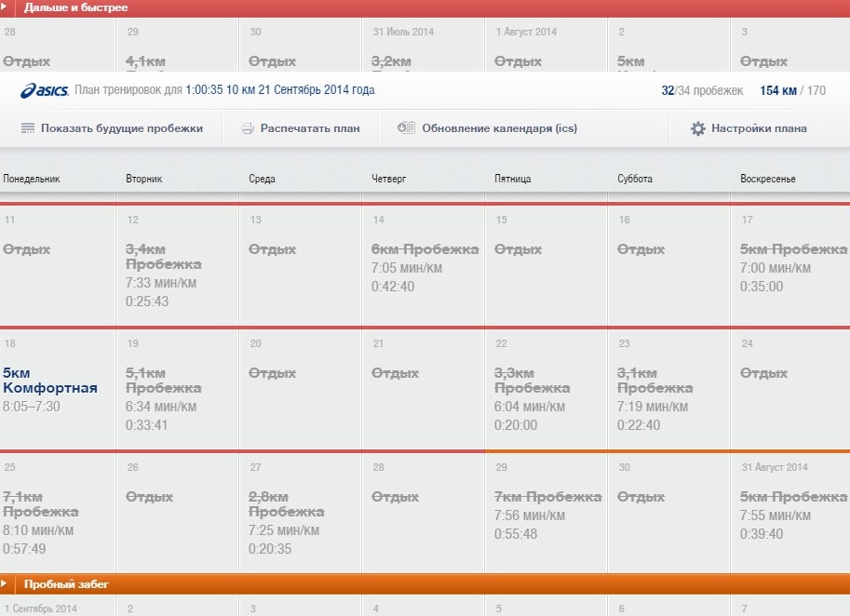Screen dimensions: 850x616
Task: Click the printer icon
Action: [x=248, y=128]
